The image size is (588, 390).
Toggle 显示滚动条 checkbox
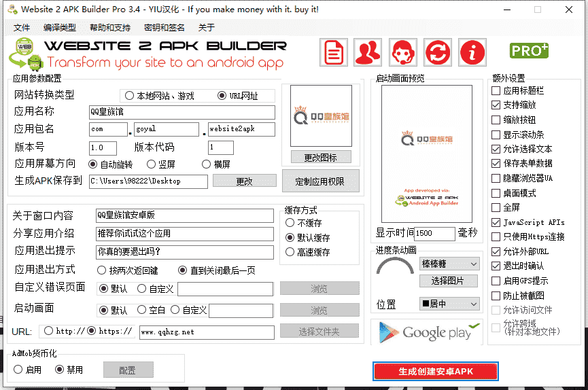point(496,135)
